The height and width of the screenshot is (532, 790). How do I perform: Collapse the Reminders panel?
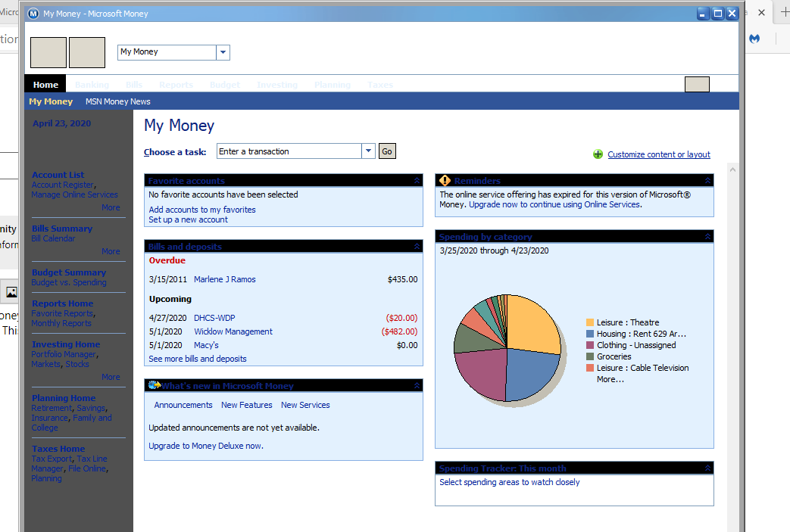[707, 180]
